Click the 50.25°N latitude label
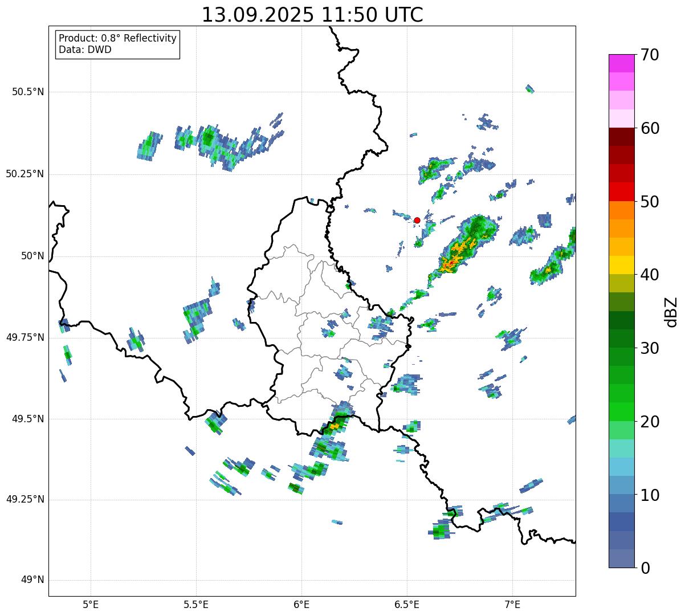This screenshot has height=616, width=685. [25, 174]
